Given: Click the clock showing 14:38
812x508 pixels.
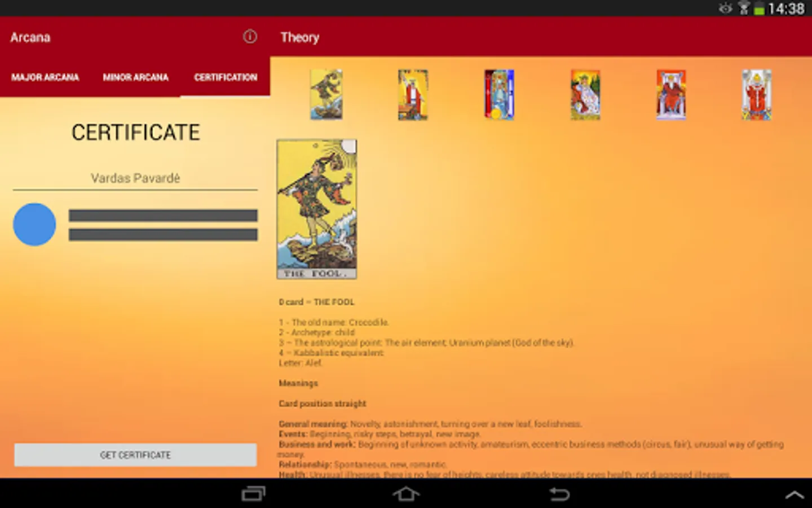Looking at the screenshot, I should 786,8.
